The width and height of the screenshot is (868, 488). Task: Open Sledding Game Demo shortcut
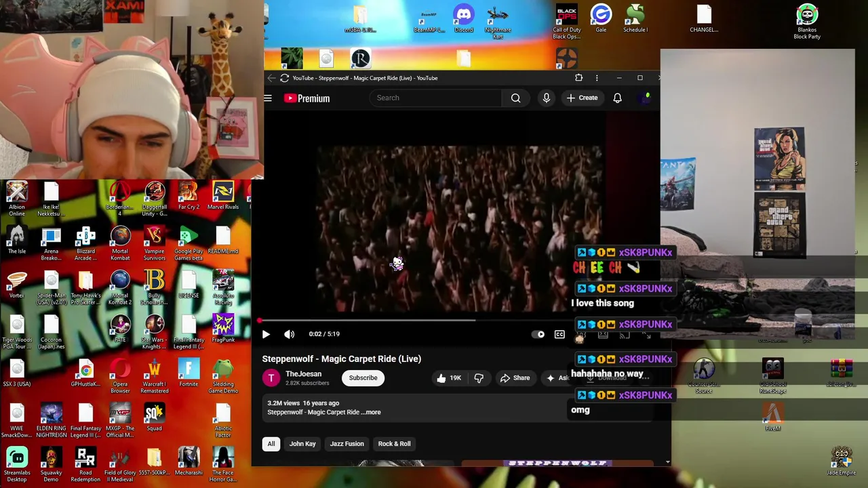(223, 377)
